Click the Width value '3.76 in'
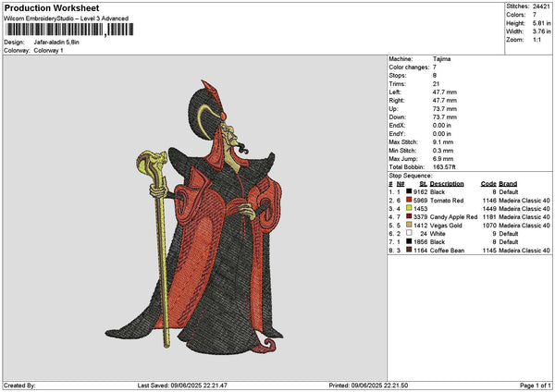The height and width of the screenshot is (392, 555). pos(541,31)
